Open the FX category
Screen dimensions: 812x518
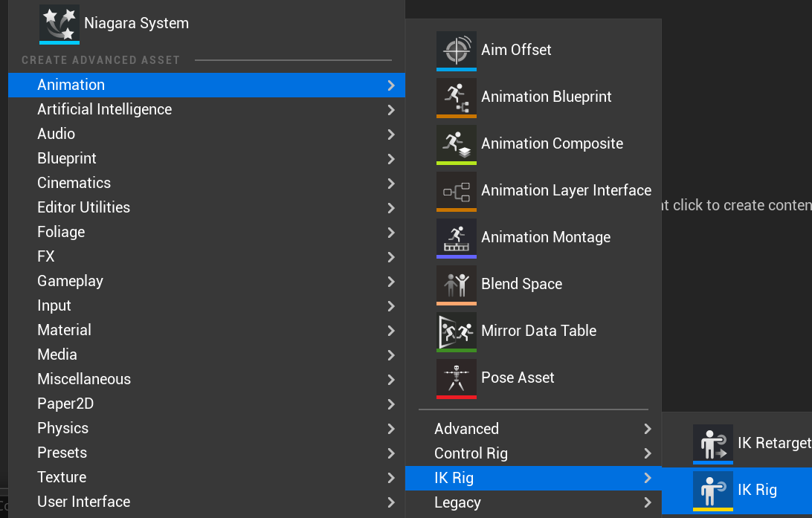[x=207, y=256]
